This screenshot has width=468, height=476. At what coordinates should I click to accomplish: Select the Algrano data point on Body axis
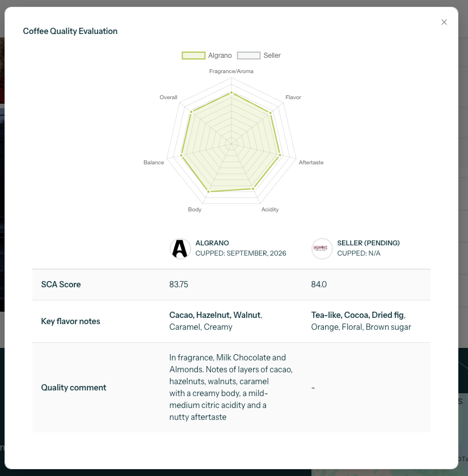coord(209,192)
